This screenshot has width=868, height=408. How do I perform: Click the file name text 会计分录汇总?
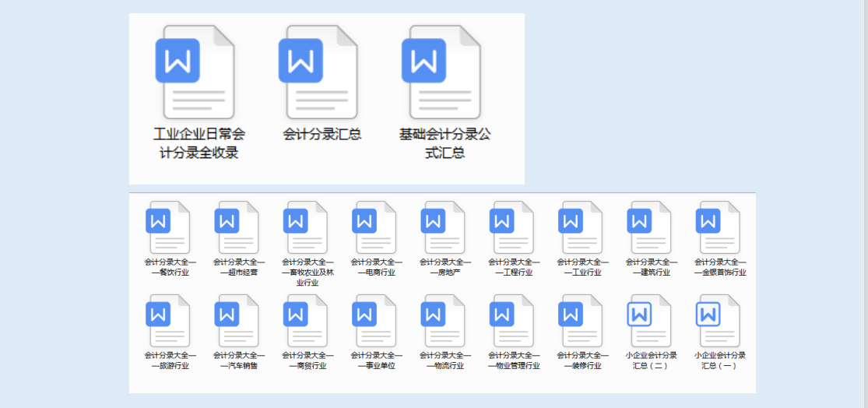point(322,135)
